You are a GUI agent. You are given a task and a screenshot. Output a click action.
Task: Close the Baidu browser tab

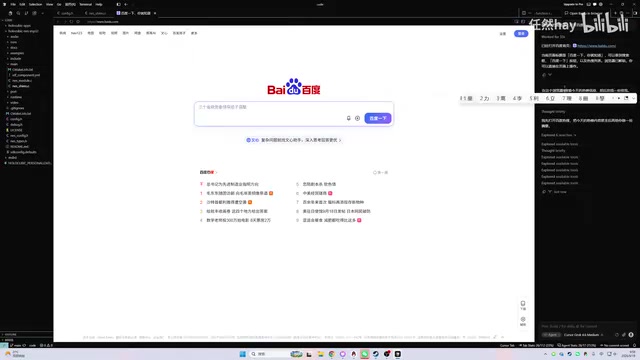pyautogui.click(x=155, y=13)
